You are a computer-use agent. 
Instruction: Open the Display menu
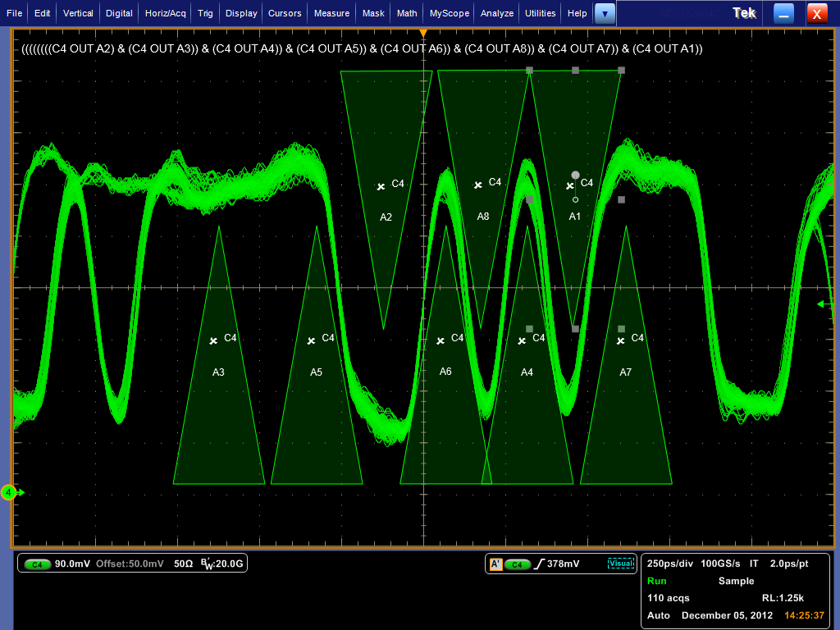tap(240, 13)
